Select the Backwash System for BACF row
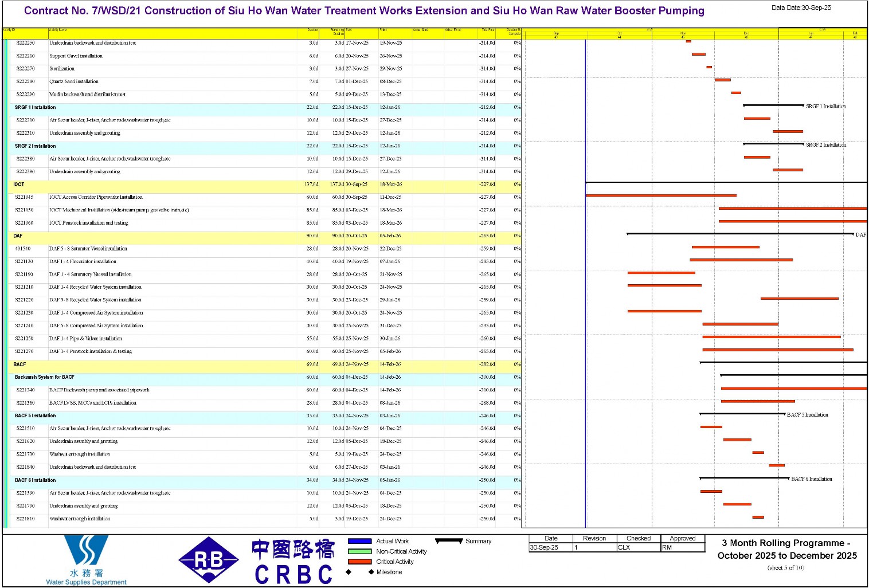 point(262,377)
